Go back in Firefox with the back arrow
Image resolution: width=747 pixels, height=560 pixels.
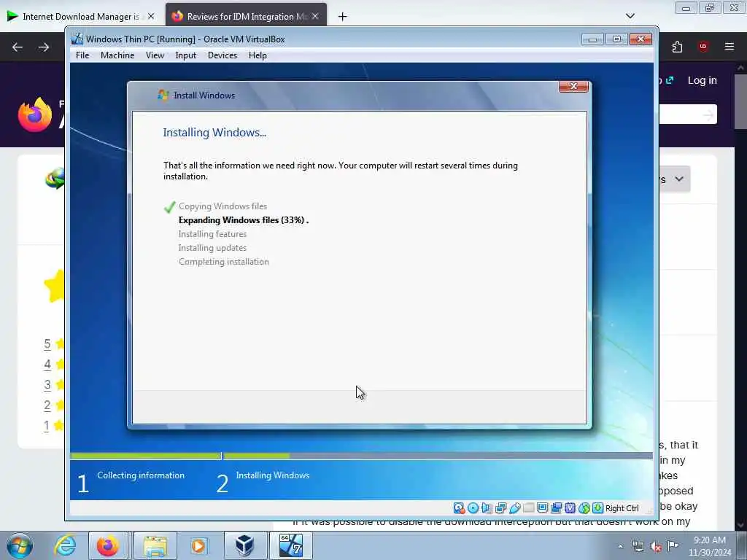pyautogui.click(x=18, y=47)
